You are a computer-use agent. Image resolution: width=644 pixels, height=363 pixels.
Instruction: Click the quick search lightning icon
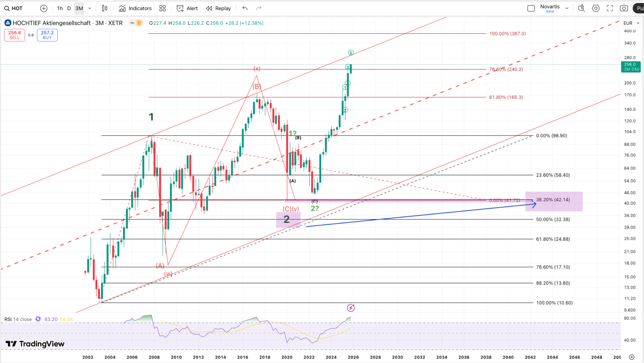click(x=581, y=8)
